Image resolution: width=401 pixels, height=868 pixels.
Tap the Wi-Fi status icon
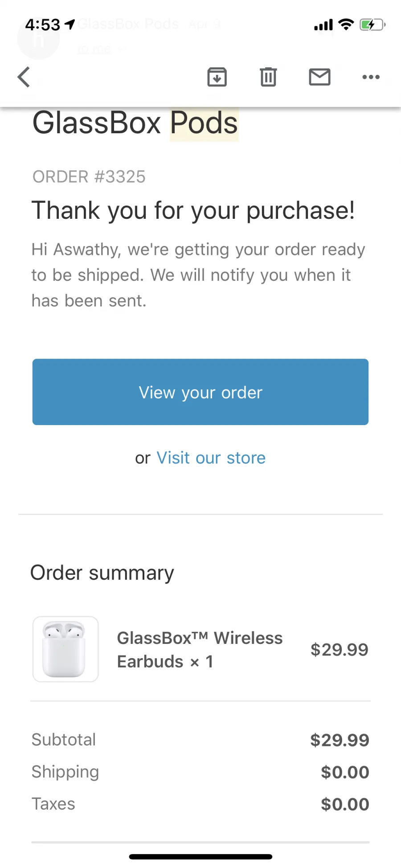click(x=346, y=25)
